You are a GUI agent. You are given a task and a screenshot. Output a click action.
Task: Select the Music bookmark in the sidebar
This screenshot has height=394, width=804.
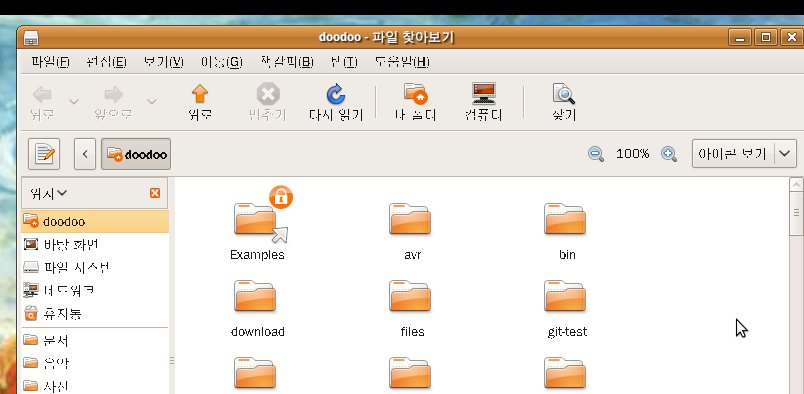(x=95, y=363)
